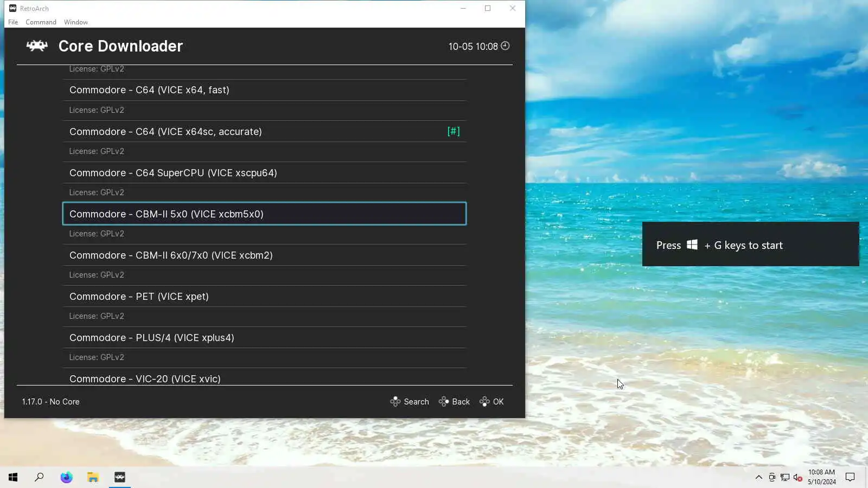Click the Game Bar prompt on the desktop

tap(751, 244)
